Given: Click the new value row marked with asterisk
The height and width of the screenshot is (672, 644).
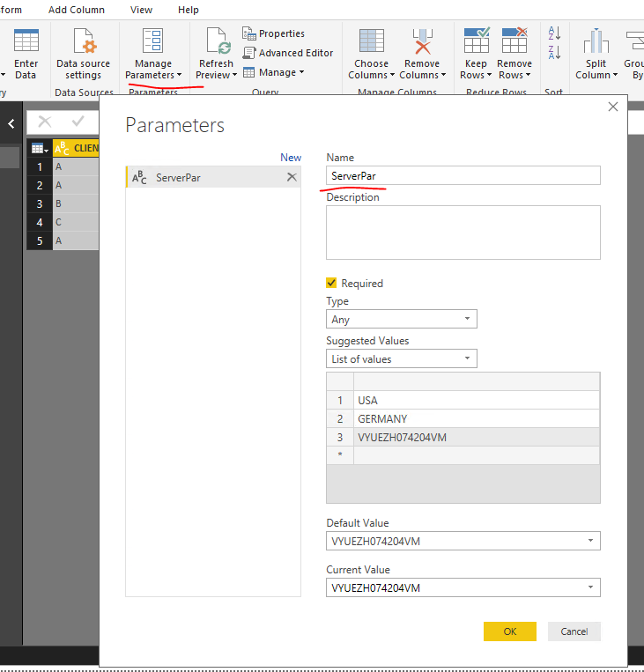Looking at the screenshot, I should pyautogui.click(x=463, y=455).
